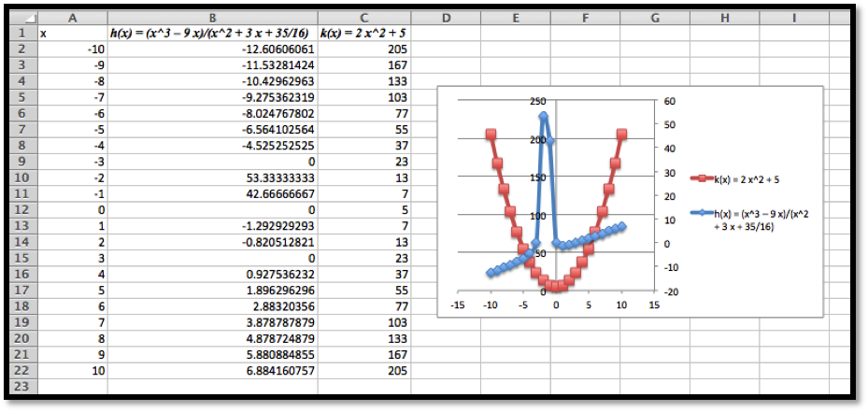Screen dimensions: 868x412
Task: Select row 1 header
Action: [17, 33]
